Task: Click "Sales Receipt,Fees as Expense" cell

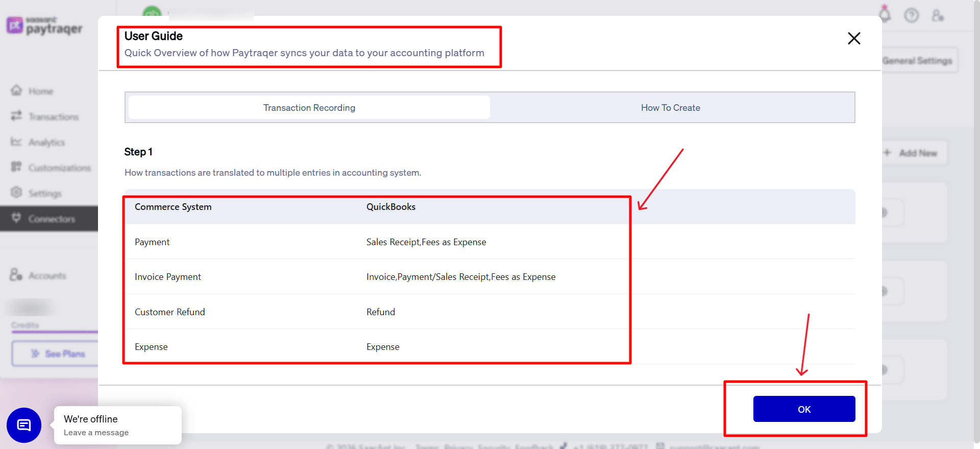Action: 426,242
